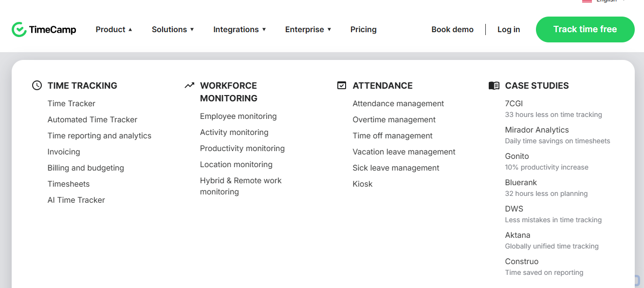Open the Automated Time Tracker page

[x=92, y=120]
